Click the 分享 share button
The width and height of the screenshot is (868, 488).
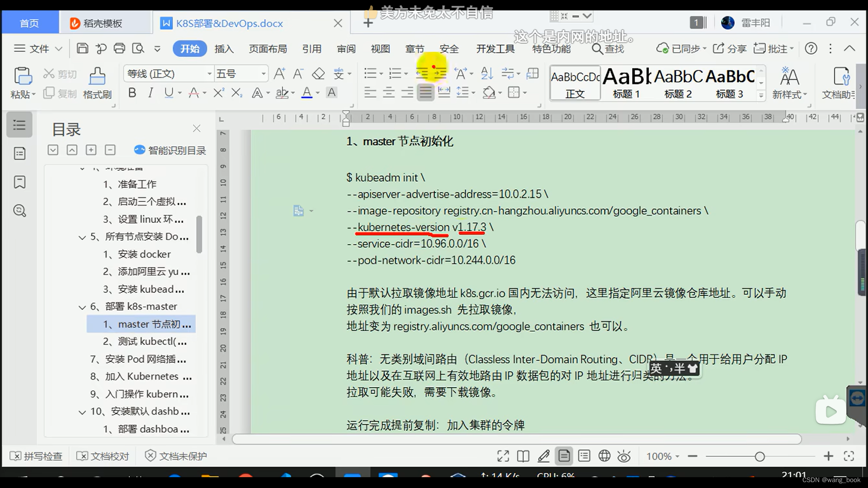pyautogui.click(x=729, y=48)
